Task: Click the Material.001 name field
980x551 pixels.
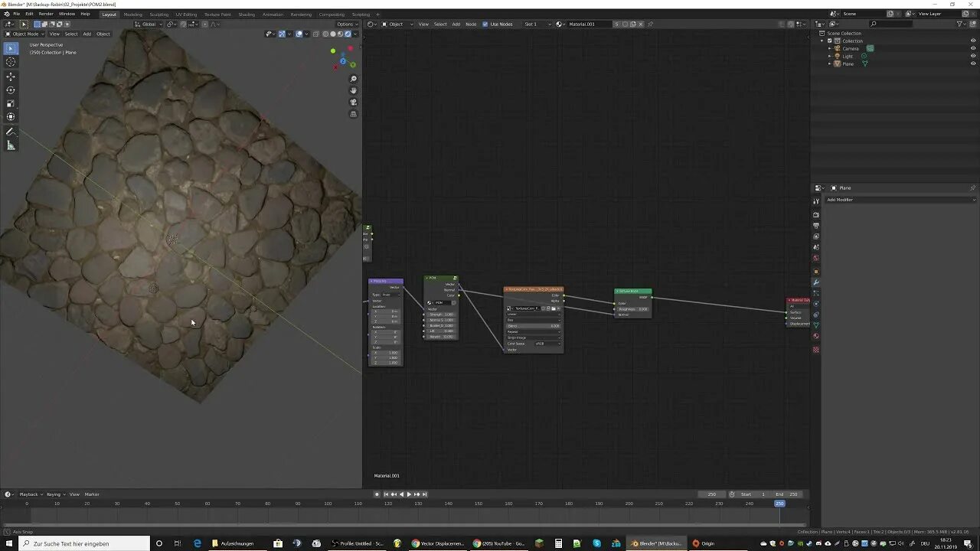Action: [590, 24]
